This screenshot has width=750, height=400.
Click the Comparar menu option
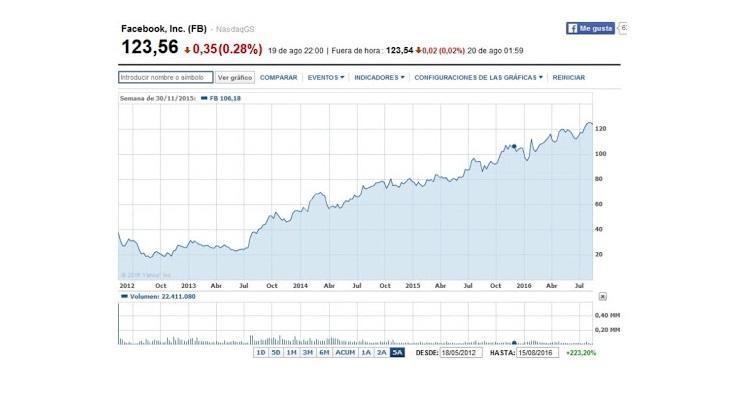279,77
